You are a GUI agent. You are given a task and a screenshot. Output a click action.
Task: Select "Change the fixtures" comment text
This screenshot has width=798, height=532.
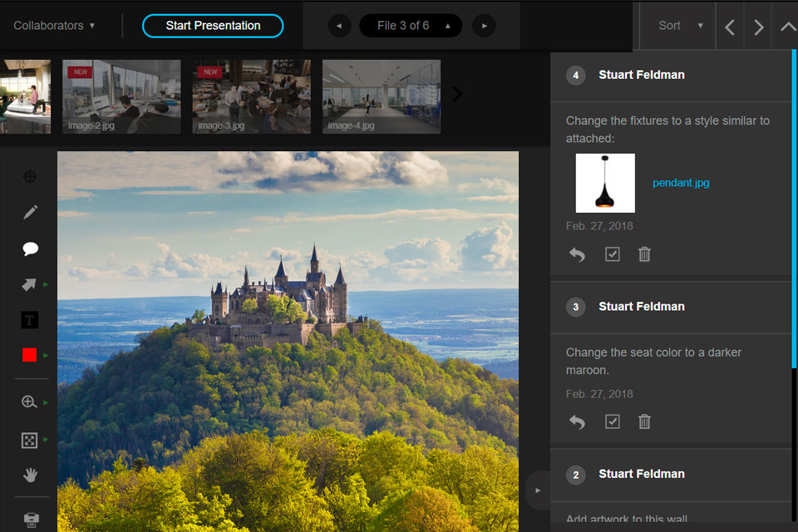pos(667,130)
